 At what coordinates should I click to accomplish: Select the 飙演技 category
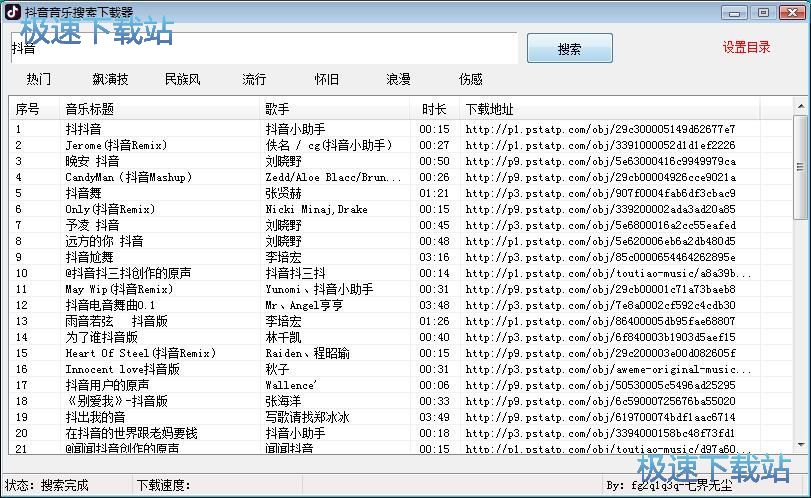click(110, 79)
